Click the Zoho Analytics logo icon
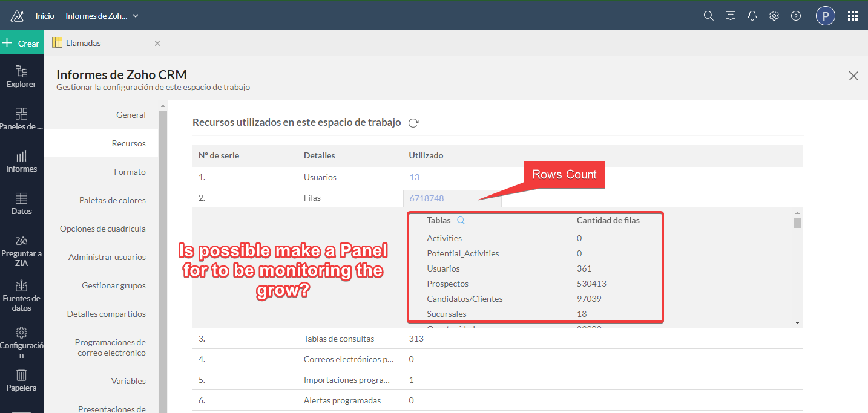The height and width of the screenshot is (413, 868). click(x=17, y=16)
